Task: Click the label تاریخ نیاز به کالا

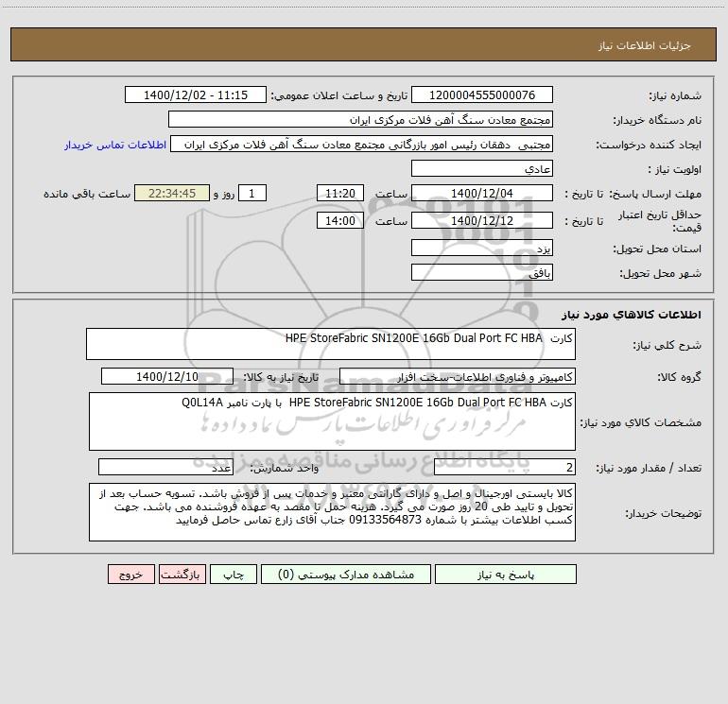Action: click(x=282, y=377)
